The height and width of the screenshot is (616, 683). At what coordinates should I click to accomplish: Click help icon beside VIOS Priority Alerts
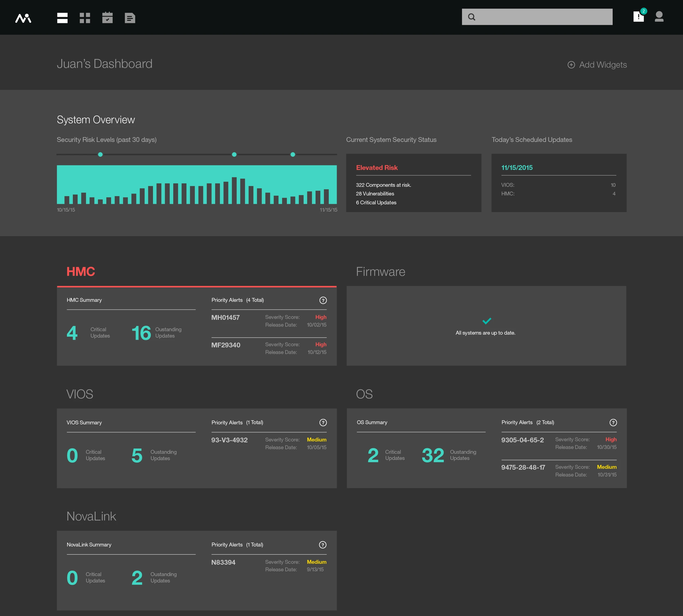tap(323, 423)
